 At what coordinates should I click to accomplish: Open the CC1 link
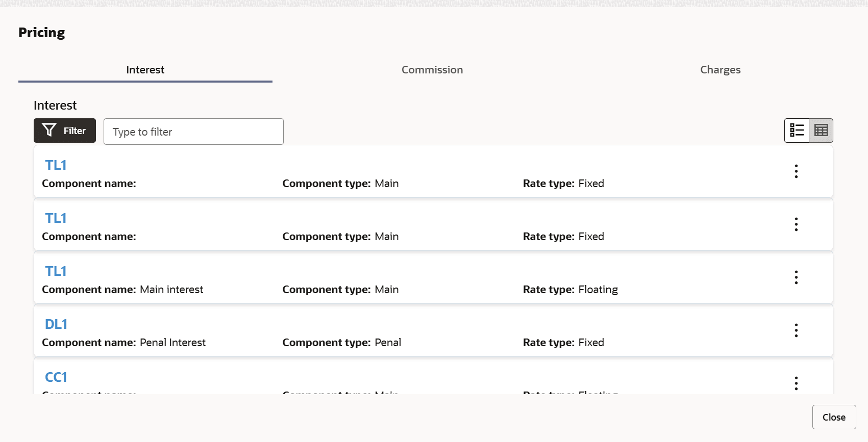coord(56,377)
